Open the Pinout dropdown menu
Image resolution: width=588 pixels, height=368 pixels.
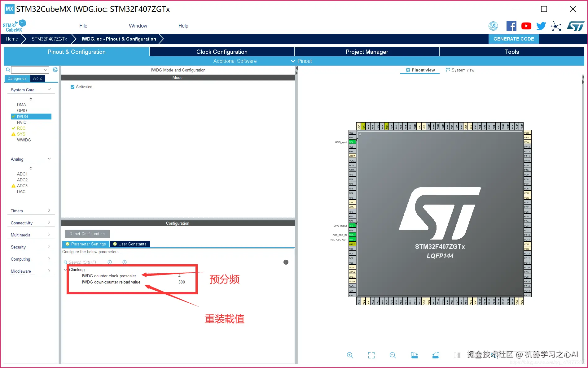pos(301,61)
